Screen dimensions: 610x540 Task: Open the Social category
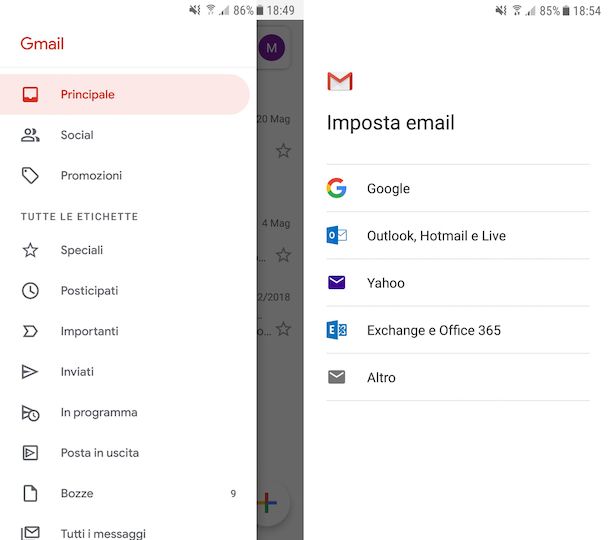[124, 135]
